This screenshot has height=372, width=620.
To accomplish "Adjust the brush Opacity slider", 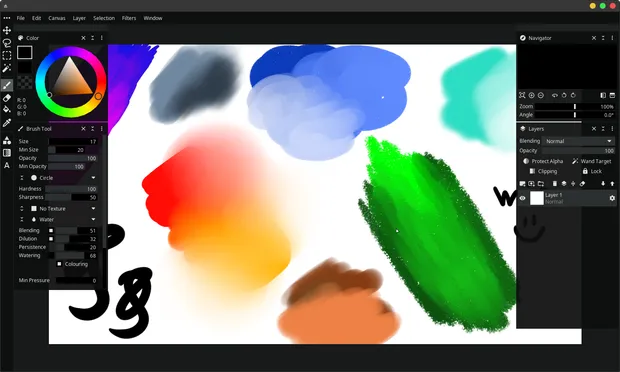I will tap(72, 158).
